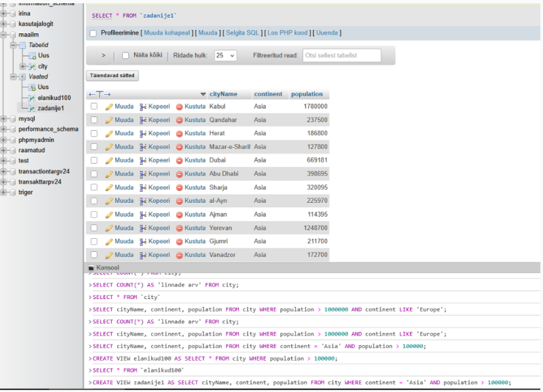Sort by the population column header

[307, 94]
